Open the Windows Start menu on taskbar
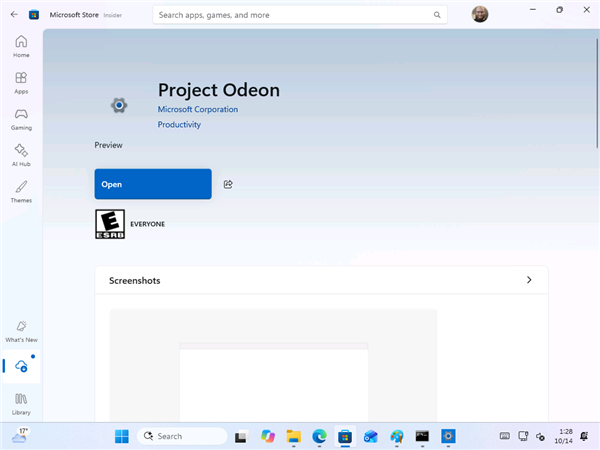Image resolution: width=600 pixels, height=450 pixels. pos(122,436)
